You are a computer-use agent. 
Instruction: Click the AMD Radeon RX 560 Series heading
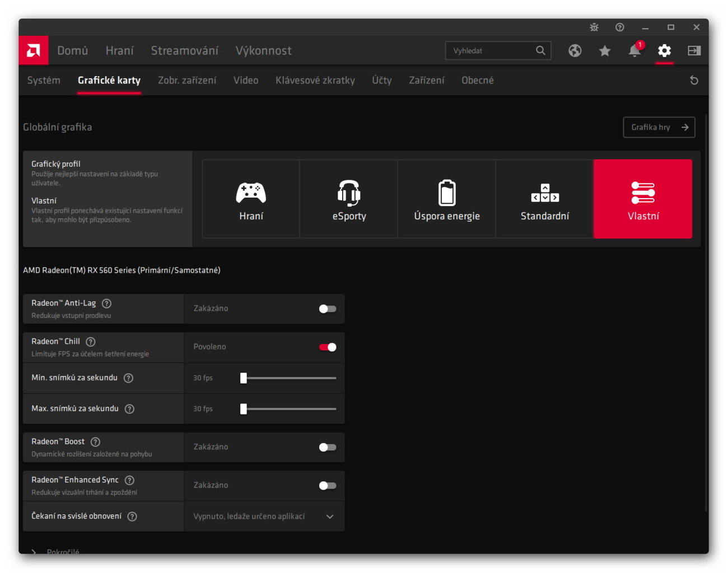point(122,270)
